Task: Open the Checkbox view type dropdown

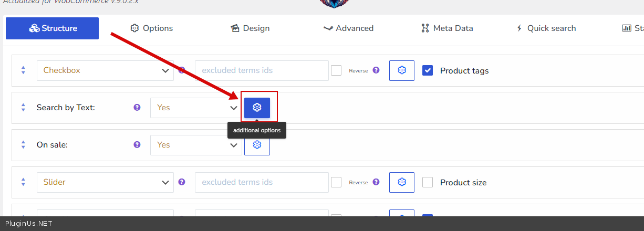Action: (x=105, y=70)
